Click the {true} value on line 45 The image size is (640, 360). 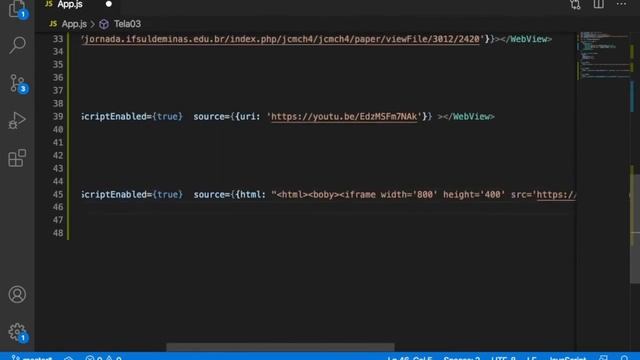click(x=167, y=195)
